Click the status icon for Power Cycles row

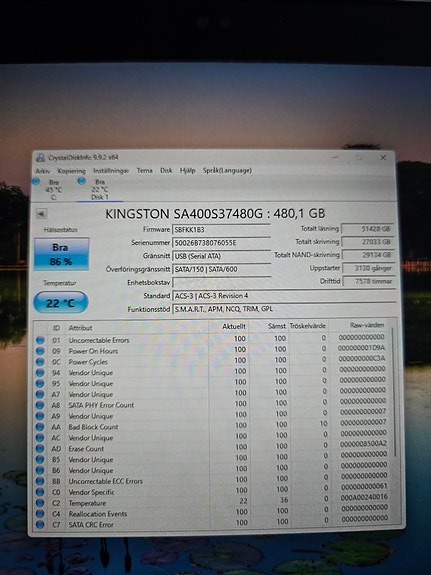coord(40,362)
